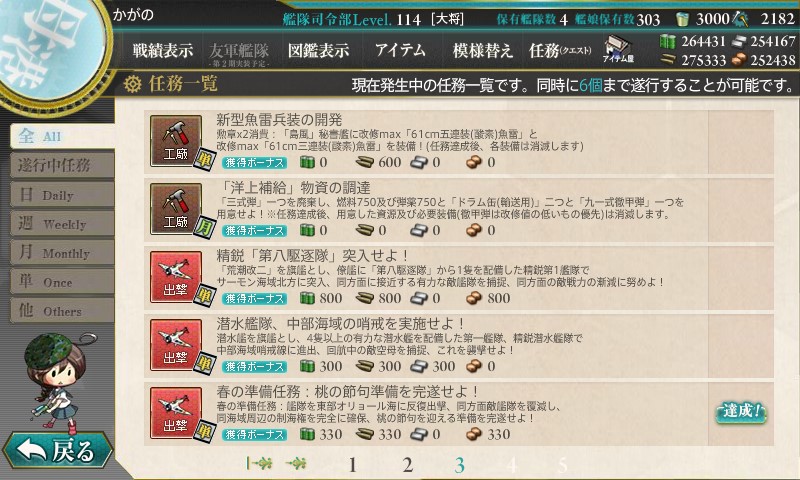
Task: Click the アイテム屋 shop icon
Action: [618, 49]
